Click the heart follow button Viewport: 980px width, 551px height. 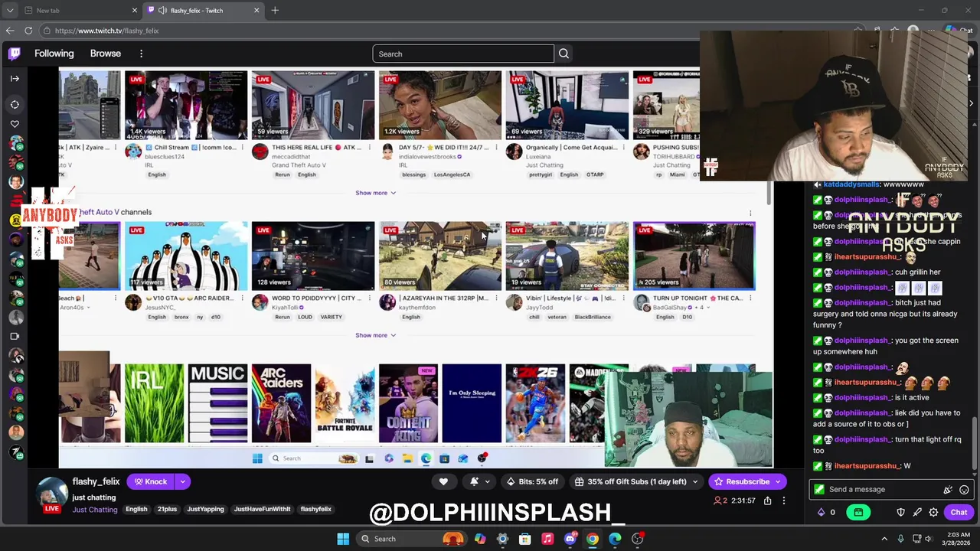pos(443,481)
